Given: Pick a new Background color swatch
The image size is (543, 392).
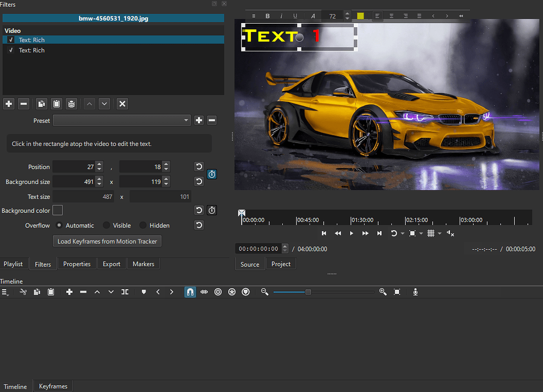Looking at the screenshot, I should (x=58, y=210).
